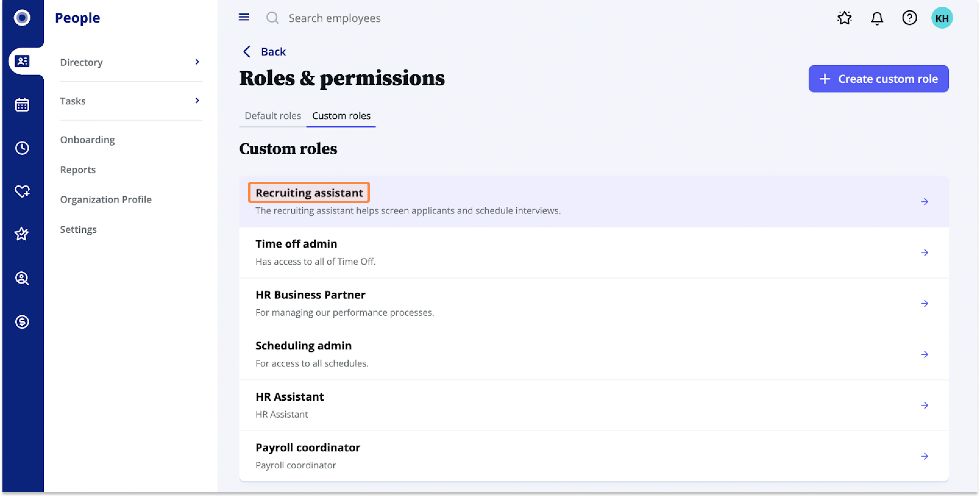Open the notifications bell

tap(877, 18)
